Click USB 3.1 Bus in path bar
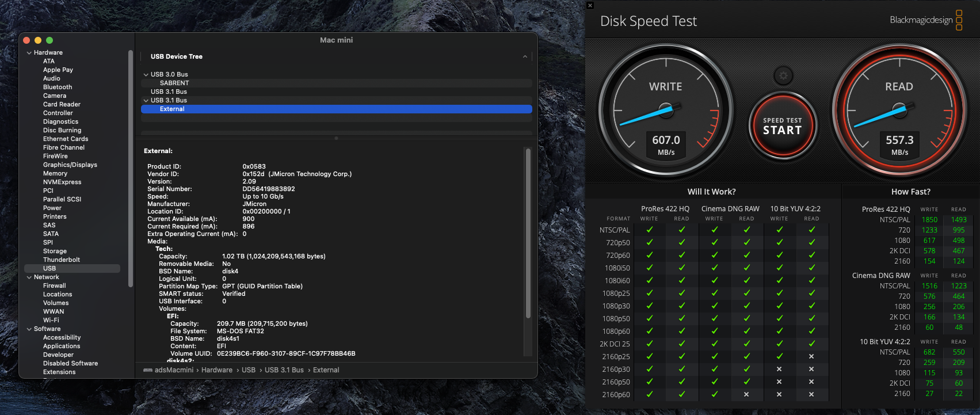 tap(284, 370)
